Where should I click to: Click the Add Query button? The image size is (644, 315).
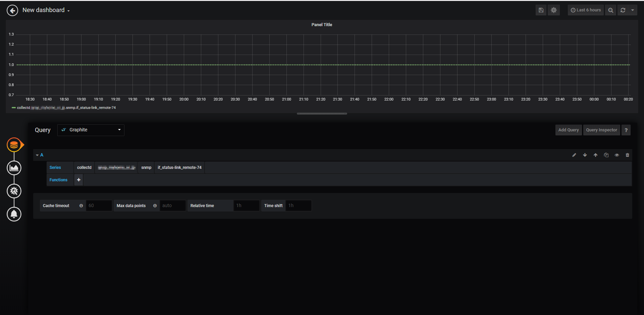[569, 130]
